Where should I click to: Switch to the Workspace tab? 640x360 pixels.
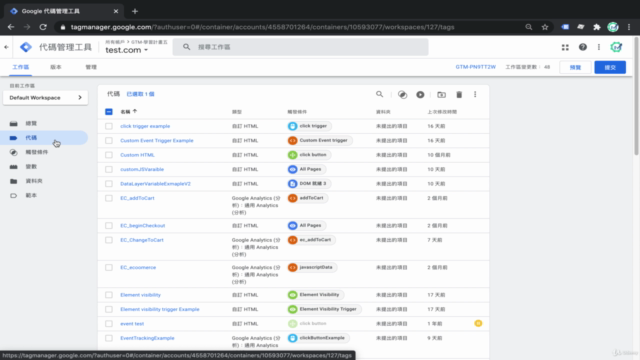[x=20, y=67]
